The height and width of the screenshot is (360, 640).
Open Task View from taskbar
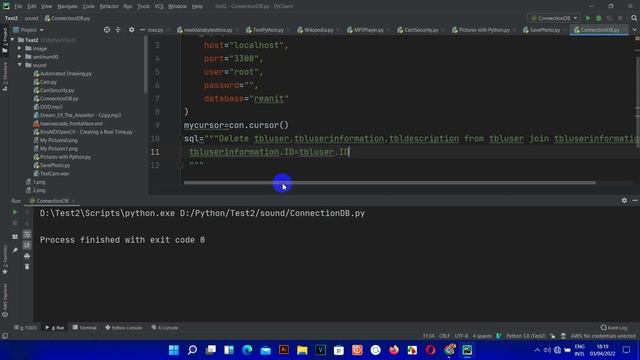(x=211, y=350)
